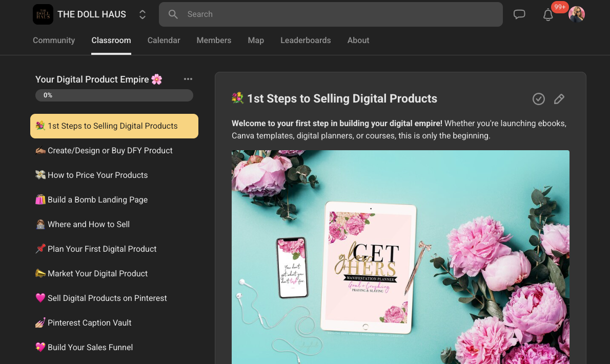Open Build a Bomb Landing Page lesson
610x364 pixels.
(x=97, y=200)
